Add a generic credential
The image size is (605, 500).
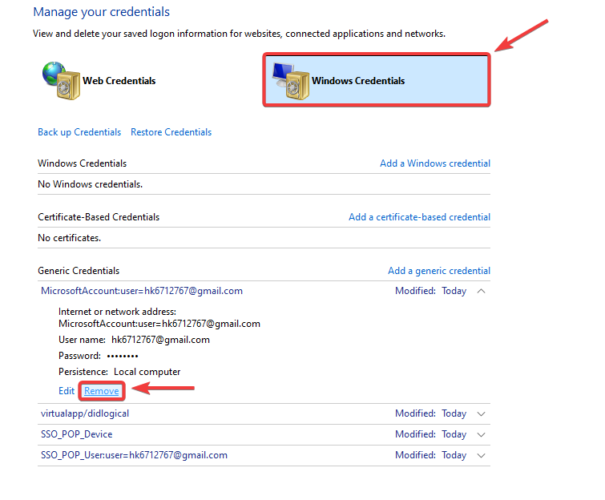coord(439,270)
